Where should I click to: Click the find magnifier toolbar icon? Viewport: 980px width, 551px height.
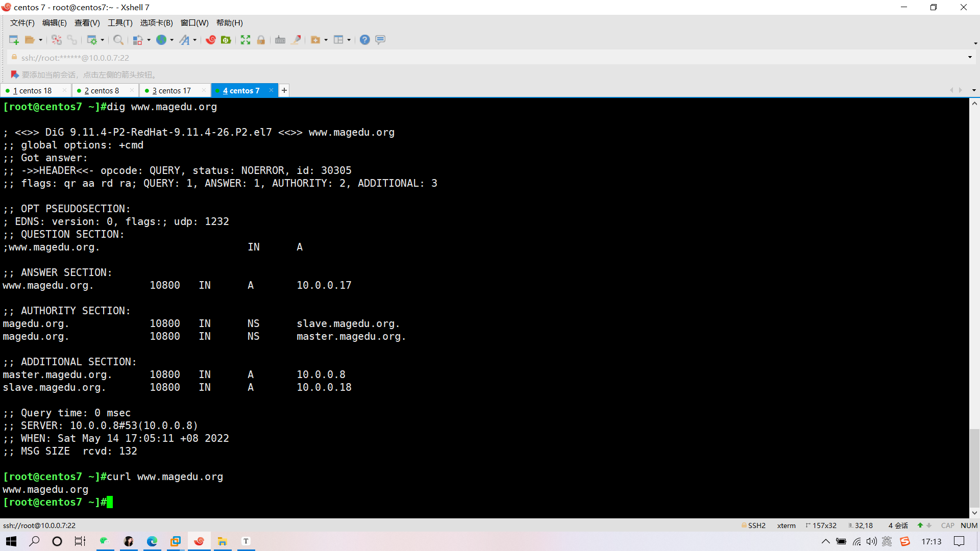tap(118, 40)
